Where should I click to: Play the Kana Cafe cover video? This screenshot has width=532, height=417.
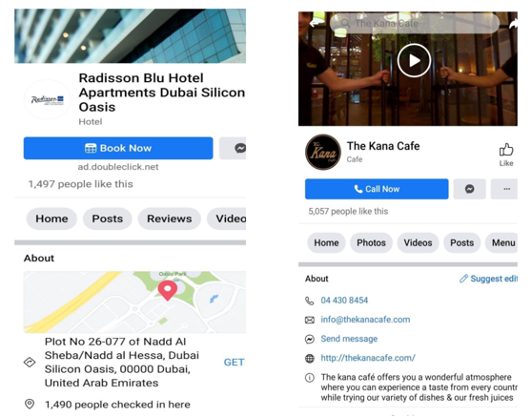(x=414, y=60)
